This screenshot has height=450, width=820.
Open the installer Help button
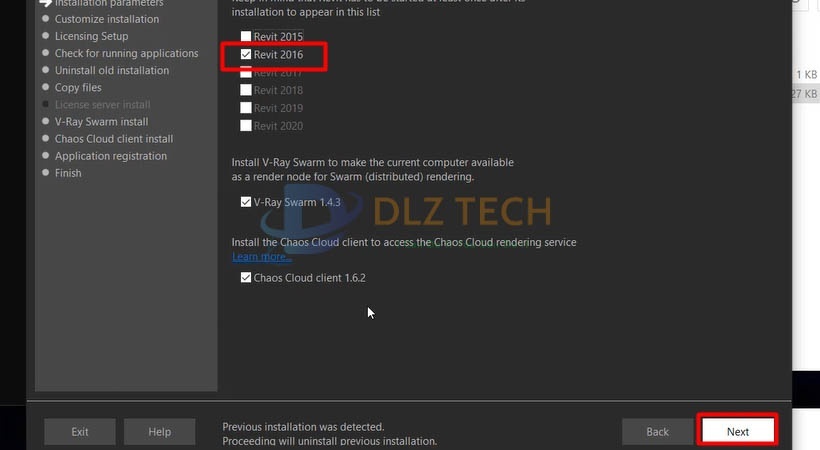click(160, 431)
